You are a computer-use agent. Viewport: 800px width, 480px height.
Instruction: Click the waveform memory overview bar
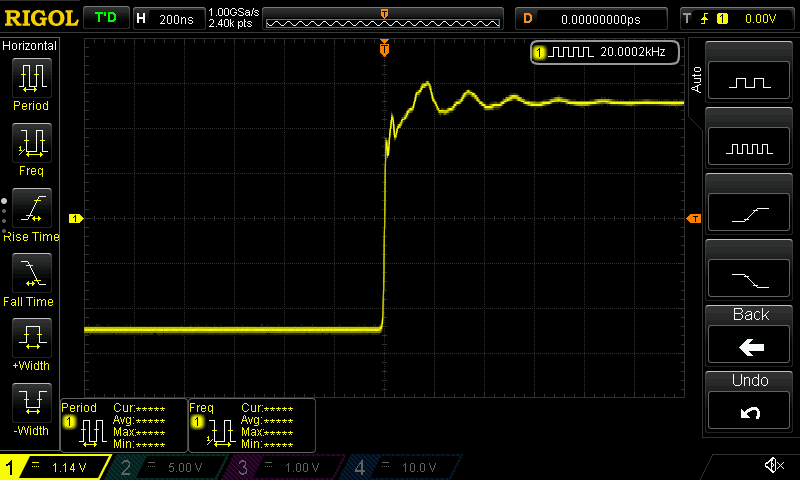[x=383, y=19]
